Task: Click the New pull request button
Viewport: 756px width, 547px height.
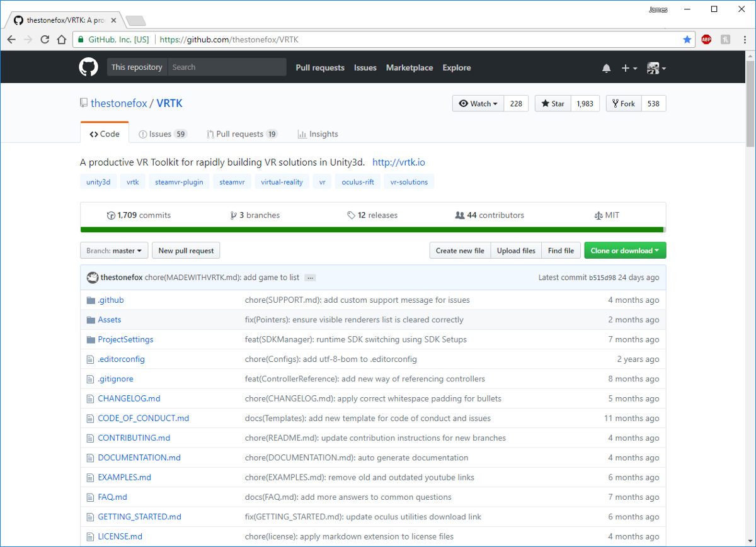Action: pyautogui.click(x=186, y=250)
